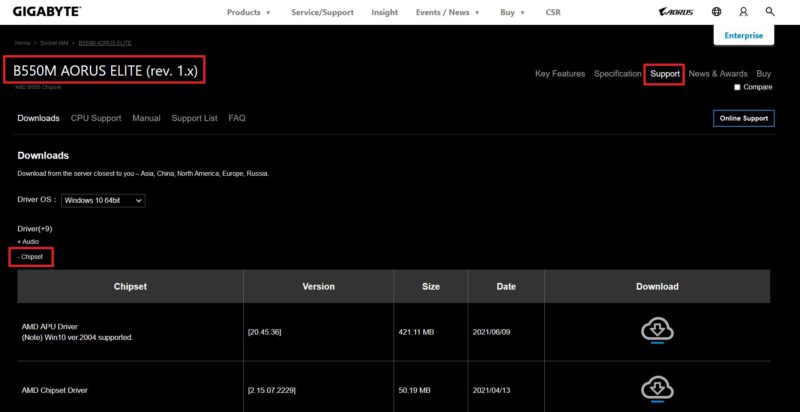Open the AORUS brand logo link
Viewport: 800px width, 412px height.
(676, 12)
